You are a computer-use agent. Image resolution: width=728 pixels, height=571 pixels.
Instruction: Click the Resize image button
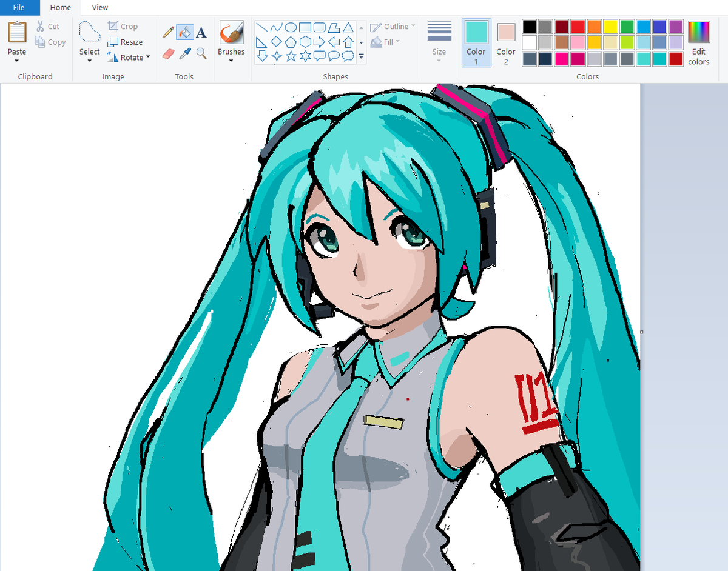(124, 42)
